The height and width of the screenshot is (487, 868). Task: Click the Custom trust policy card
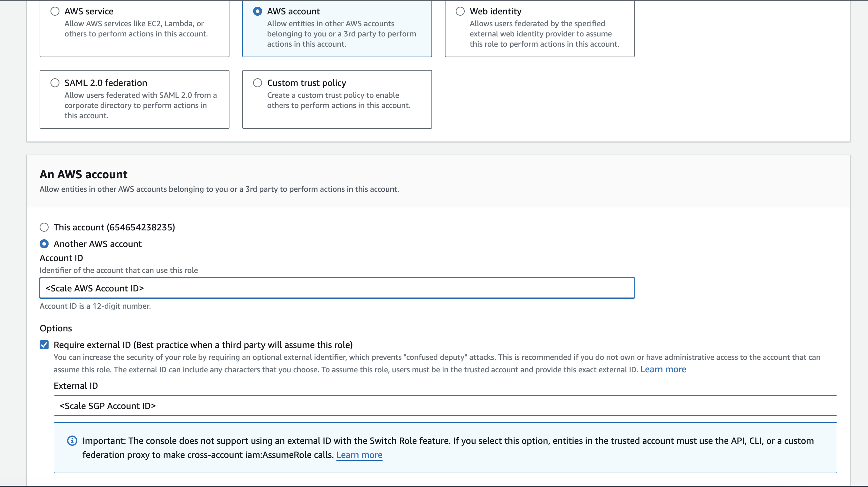tap(337, 115)
